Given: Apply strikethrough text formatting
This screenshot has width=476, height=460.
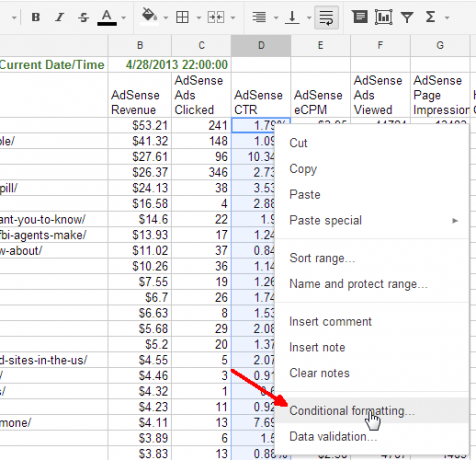Looking at the screenshot, I should pyautogui.click(x=83, y=17).
